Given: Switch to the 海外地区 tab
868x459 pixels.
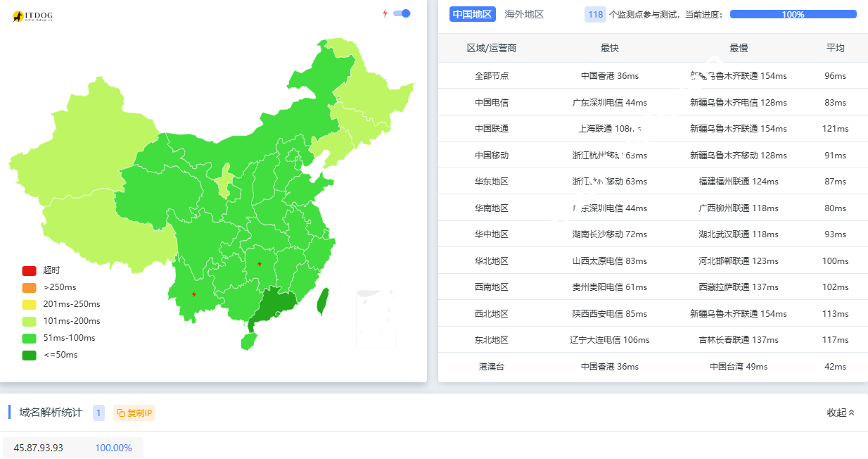Looking at the screenshot, I should point(524,14).
